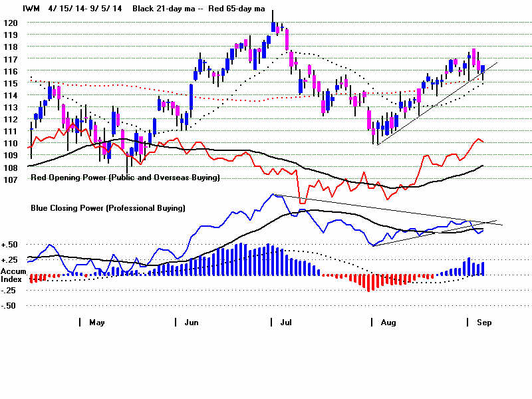Screen dimensions: 532x399
Task: Click the 113 price axis label
Action: tap(10, 108)
